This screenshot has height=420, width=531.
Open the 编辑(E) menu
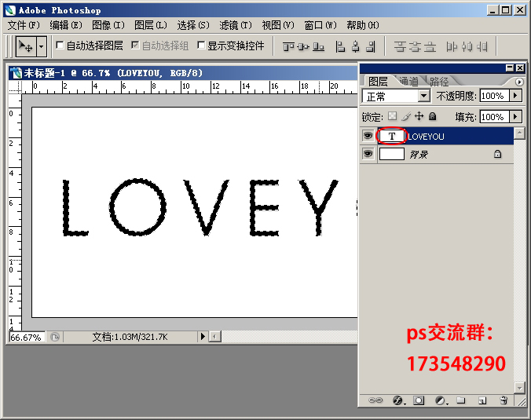point(66,25)
